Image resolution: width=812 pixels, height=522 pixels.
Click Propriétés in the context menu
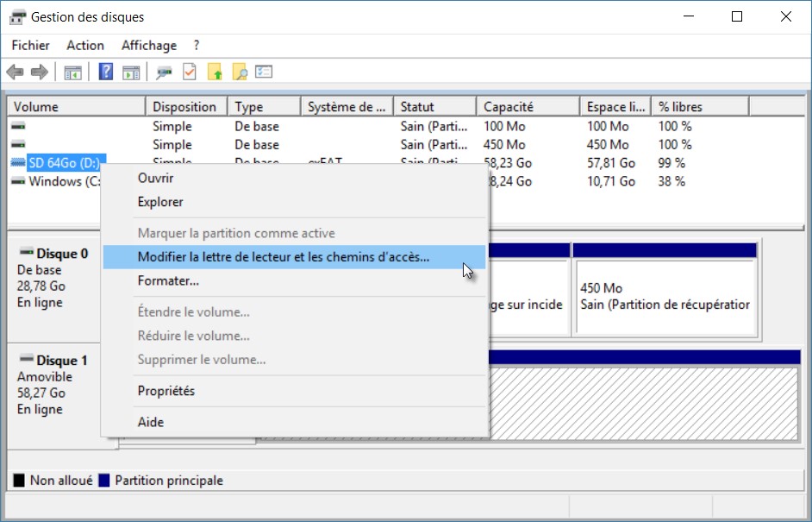point(166,391)
